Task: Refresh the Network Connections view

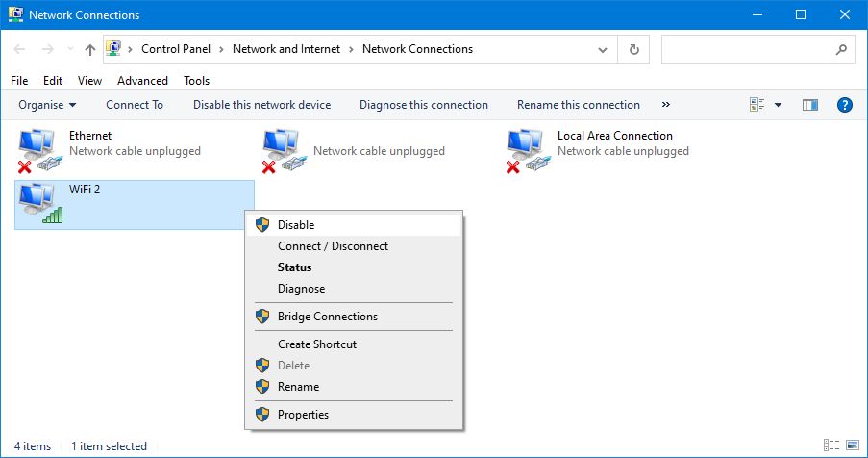Action: tap(633, 49)
